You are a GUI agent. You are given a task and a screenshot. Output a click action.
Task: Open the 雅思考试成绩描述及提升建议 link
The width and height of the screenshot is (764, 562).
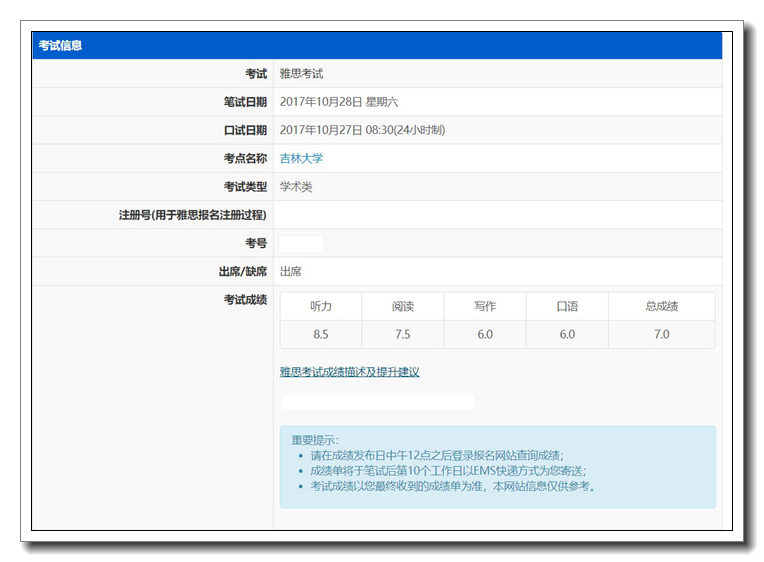349,372
